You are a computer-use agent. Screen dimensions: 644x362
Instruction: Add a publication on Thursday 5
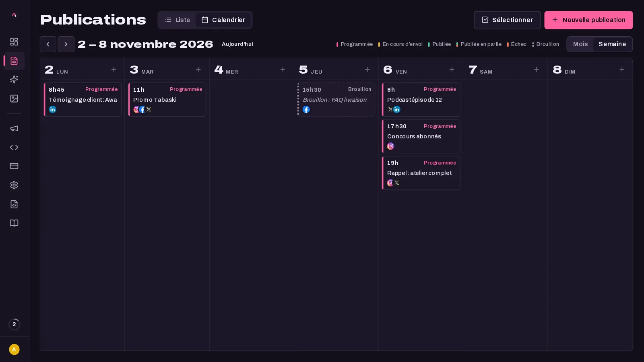tap(367, 70)
